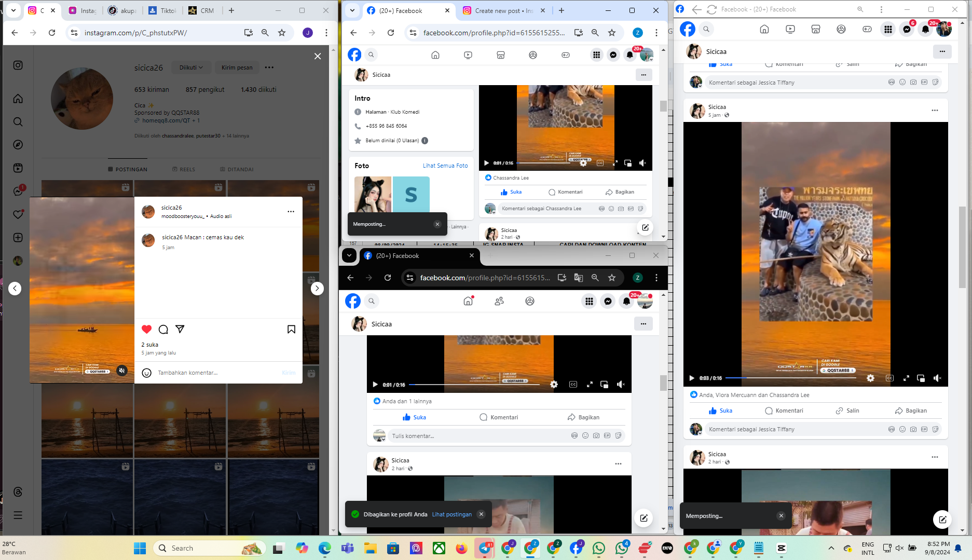
Task: Open Facebook menu grid in top middle window
Action: coord(597,55)
